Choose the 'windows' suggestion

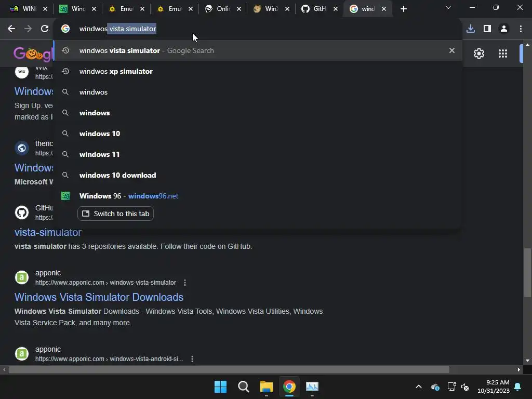pyautogui.click(x=258, y=113)
